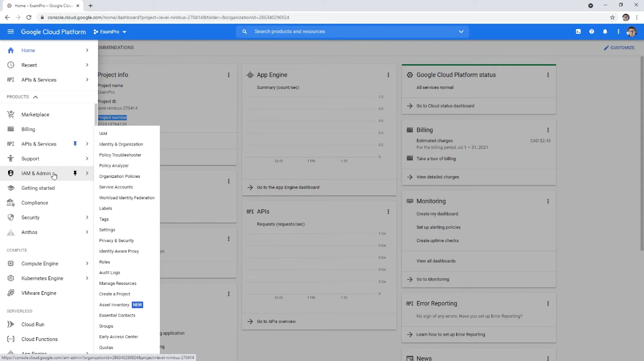Open View detailed charges link
644x361 pixels.
(438, 177)
